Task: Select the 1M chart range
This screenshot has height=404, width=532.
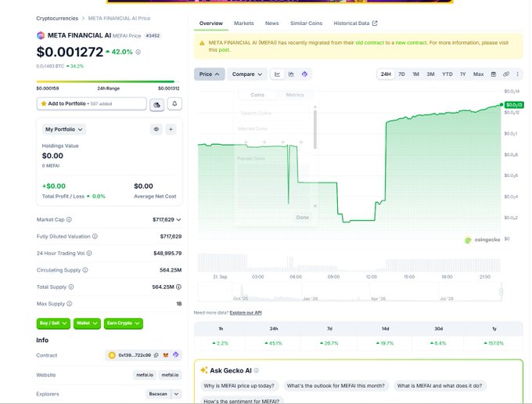Action: click(415, 74)
